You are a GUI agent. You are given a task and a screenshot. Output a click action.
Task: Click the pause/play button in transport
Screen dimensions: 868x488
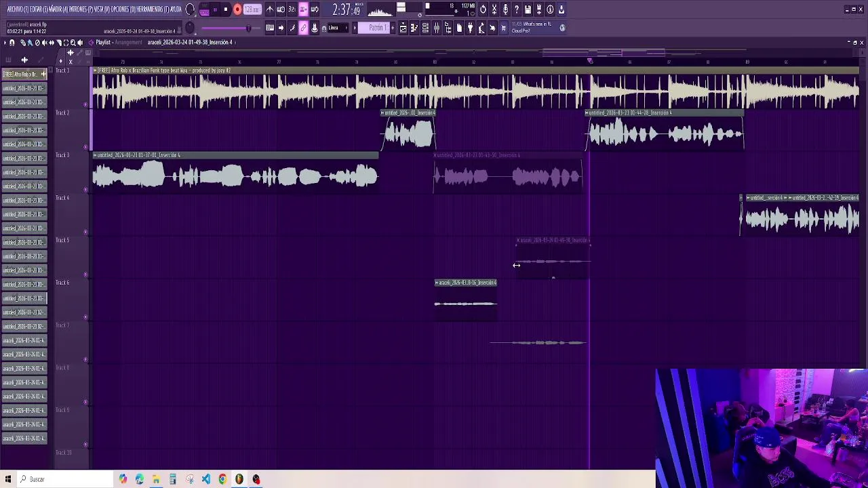coord(215,9)
